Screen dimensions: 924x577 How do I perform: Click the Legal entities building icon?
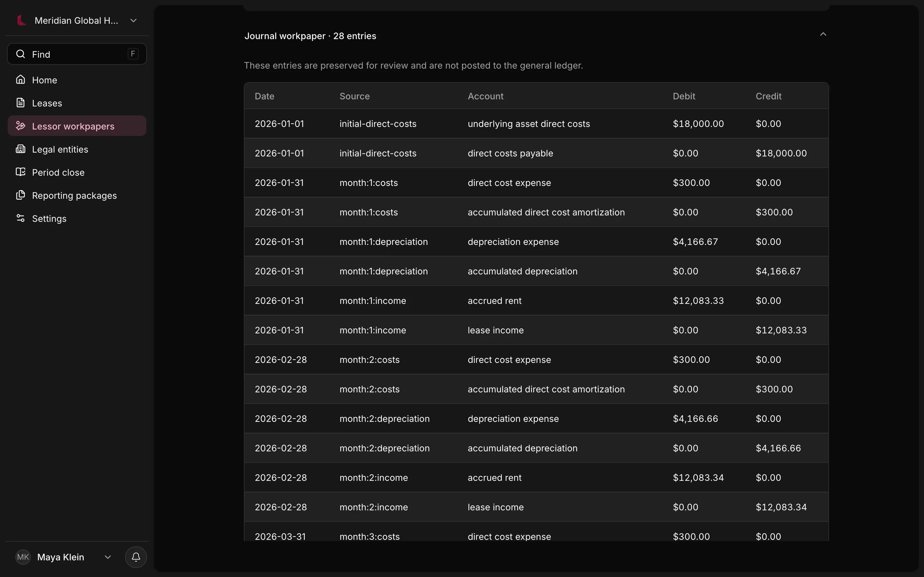click(21, 149)
